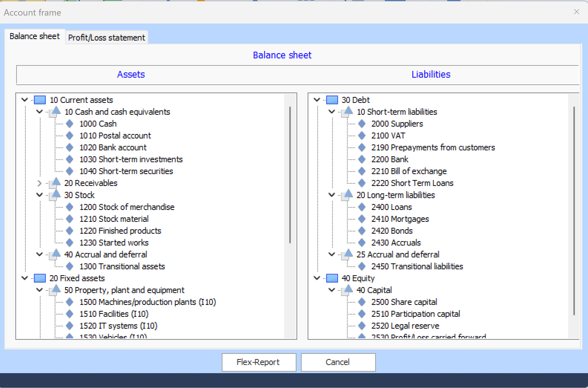Viewport: 588px width, 388px height.
Task: Click the blue folder icon of Current assets
Action: 40,100
